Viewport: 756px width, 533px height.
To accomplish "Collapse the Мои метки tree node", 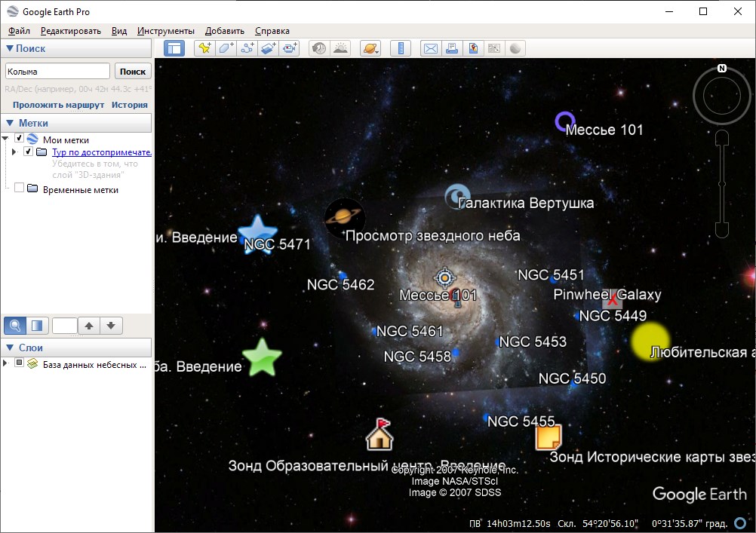I will 5,138.
